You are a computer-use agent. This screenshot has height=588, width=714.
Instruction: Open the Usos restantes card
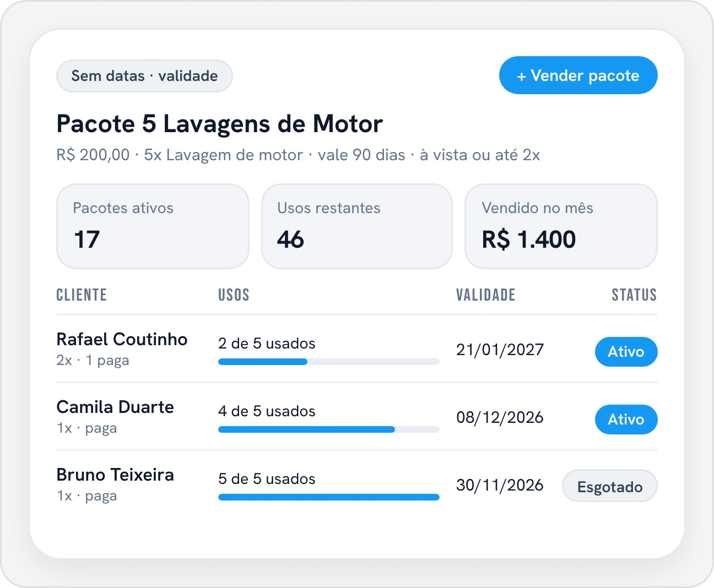[357, 226]
